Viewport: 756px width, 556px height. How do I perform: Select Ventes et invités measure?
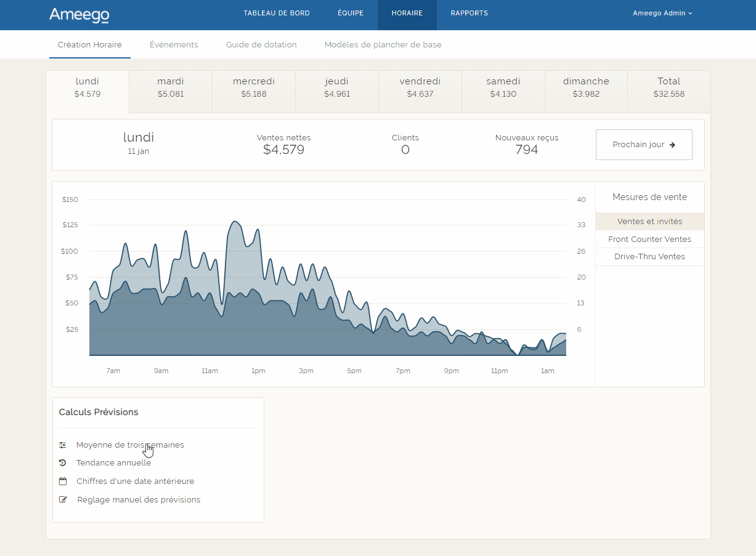(649, 222)
